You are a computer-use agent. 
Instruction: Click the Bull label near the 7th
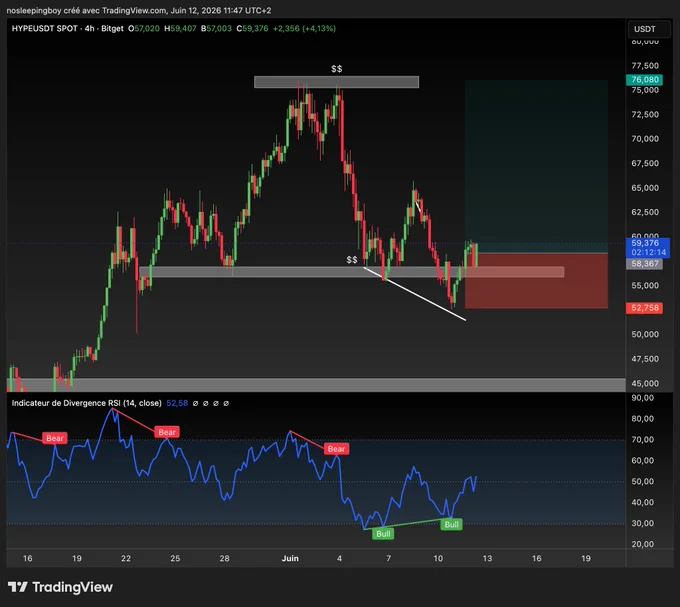[x=383, y=534]
